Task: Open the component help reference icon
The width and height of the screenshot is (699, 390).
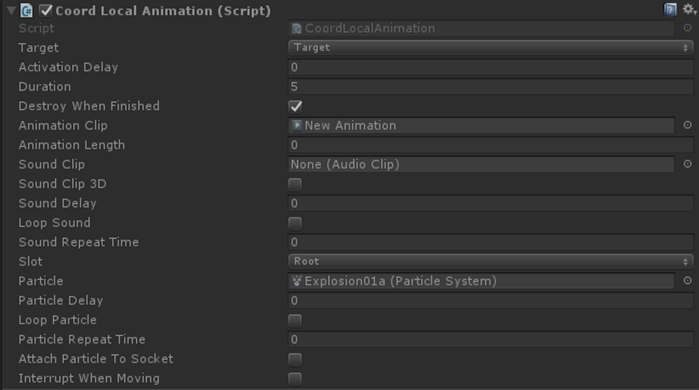Action: click(x=670, y=9)
